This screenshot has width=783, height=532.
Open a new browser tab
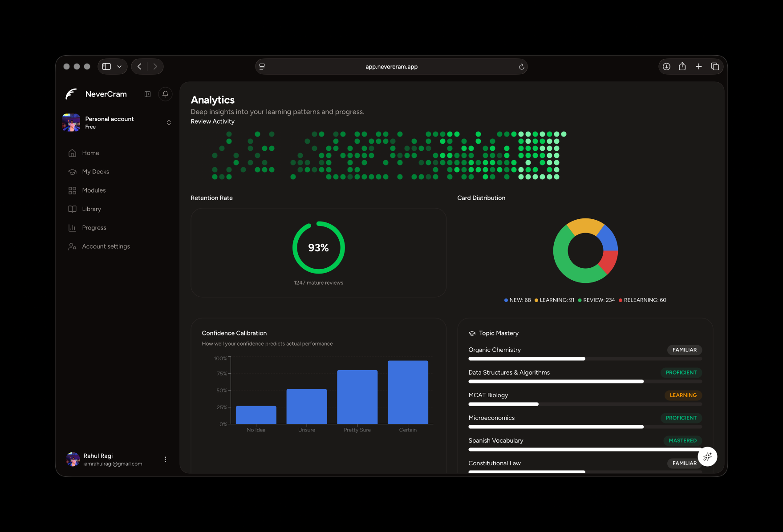(x=698, y=66)
